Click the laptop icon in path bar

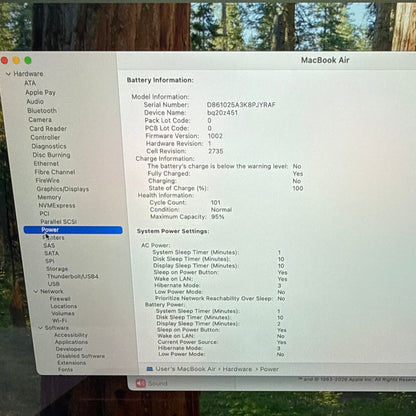(x=150, y=369)
